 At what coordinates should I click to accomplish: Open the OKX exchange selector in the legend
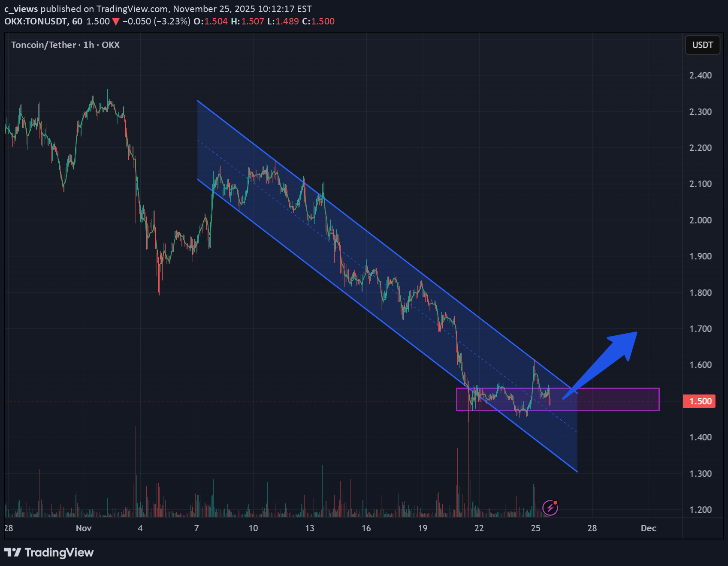pos(111,45)
